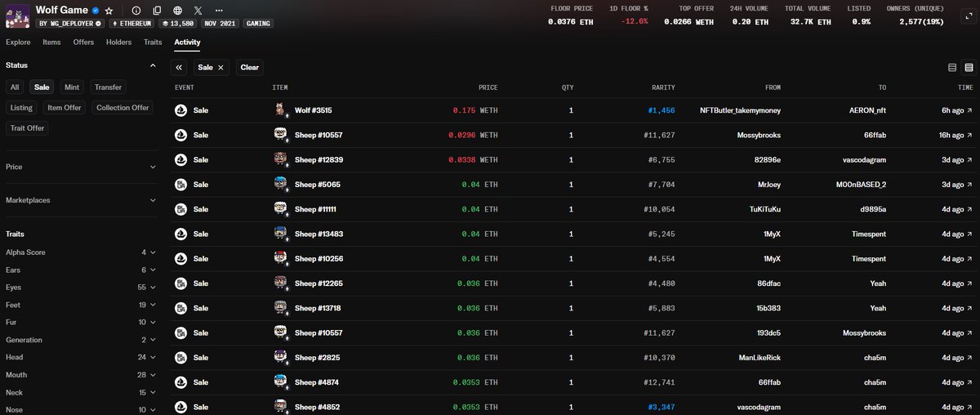Toggle the Transfer status filter

(x=108, y=87)
